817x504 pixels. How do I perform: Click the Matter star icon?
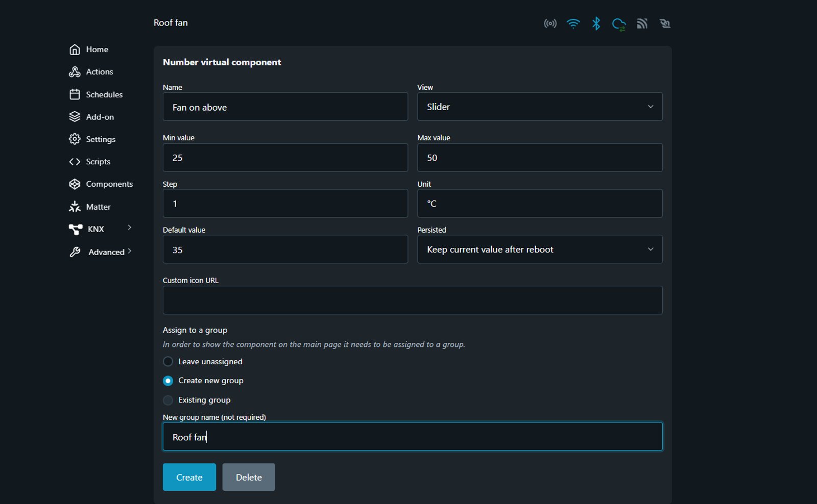(75, 207)
